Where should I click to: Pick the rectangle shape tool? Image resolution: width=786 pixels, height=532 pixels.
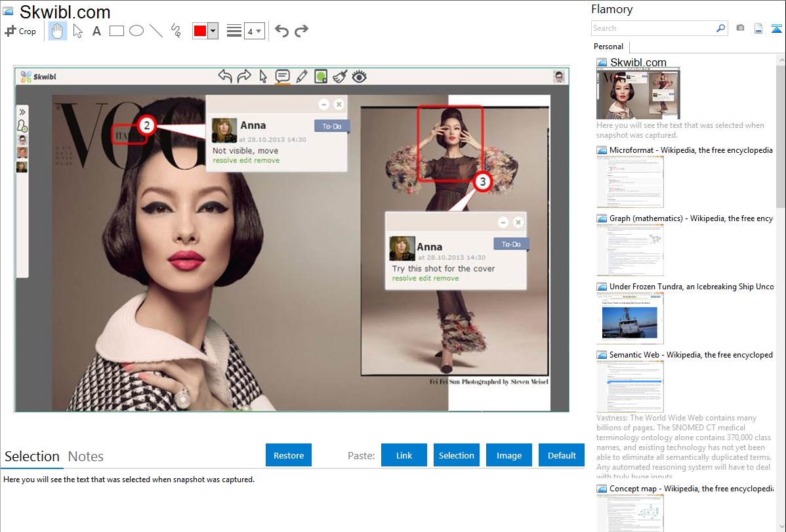pos(117,31)
